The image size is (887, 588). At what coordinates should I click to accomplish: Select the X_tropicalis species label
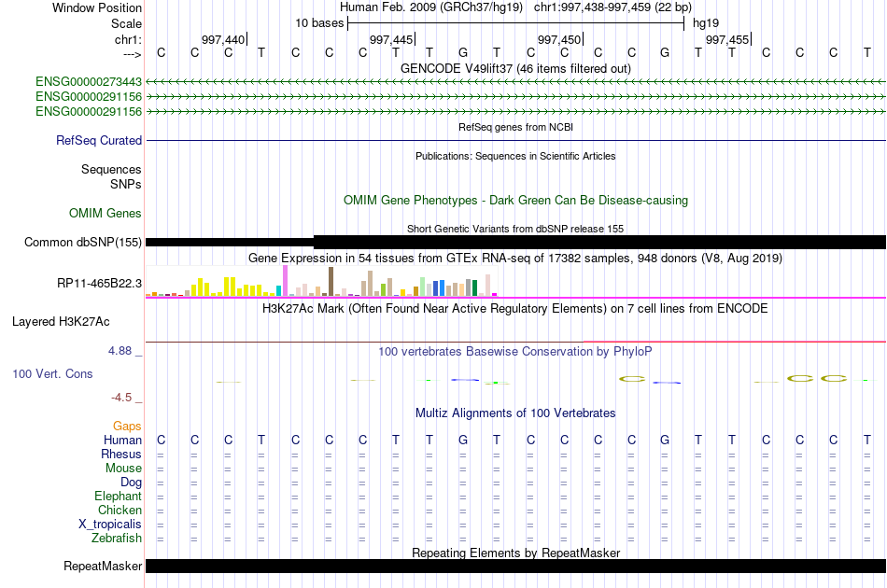(110, 525)
